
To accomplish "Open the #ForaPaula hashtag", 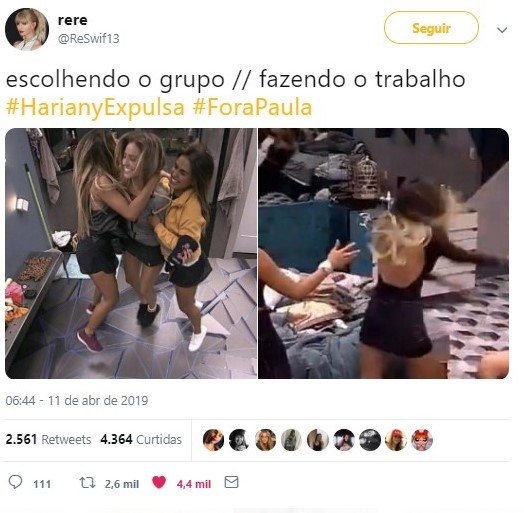I will coord(252,108).
